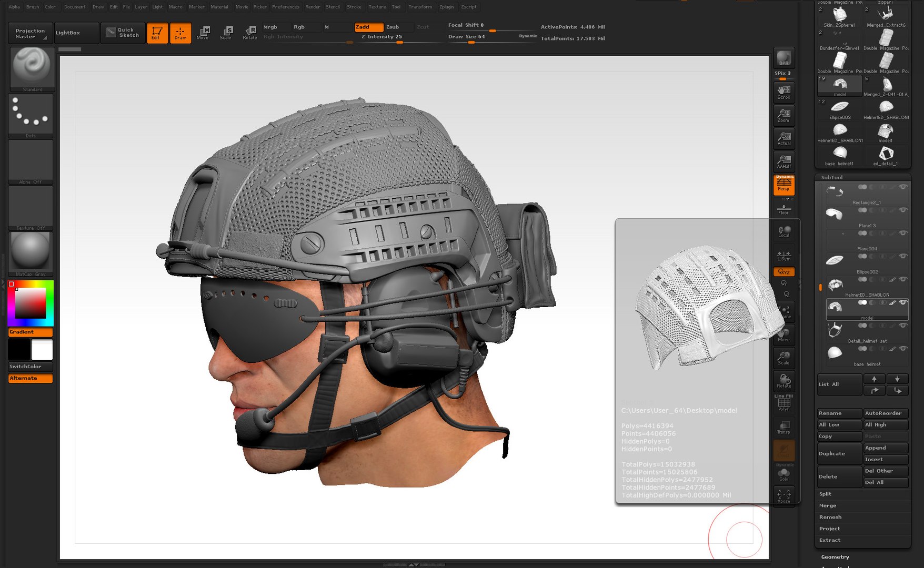This screenshot has width=924, height=568.
Task: Select the Draw mode button
Action: pyautogui.click(x=180, y=33)
